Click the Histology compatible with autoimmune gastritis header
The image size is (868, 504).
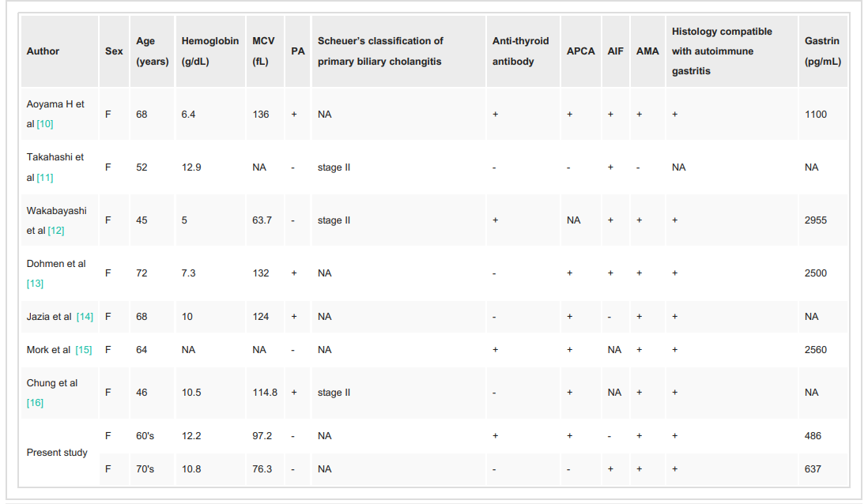point(722,51)
